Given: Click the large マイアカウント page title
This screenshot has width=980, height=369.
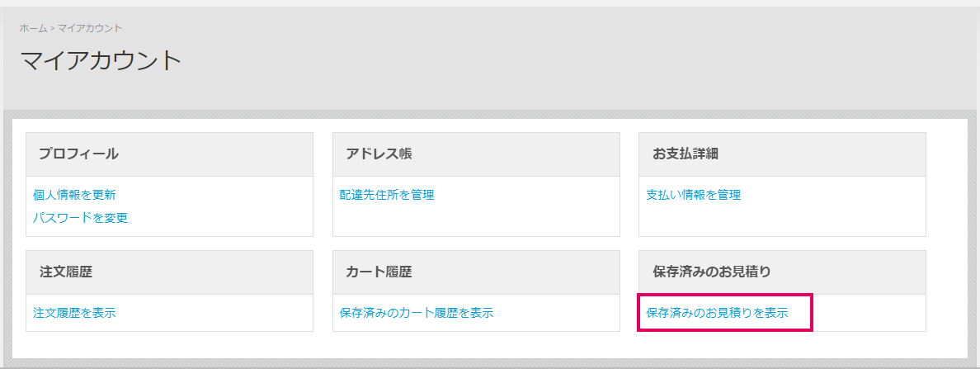Looking at the screenshot, I should pyautogui.click(x=101, y=60).
